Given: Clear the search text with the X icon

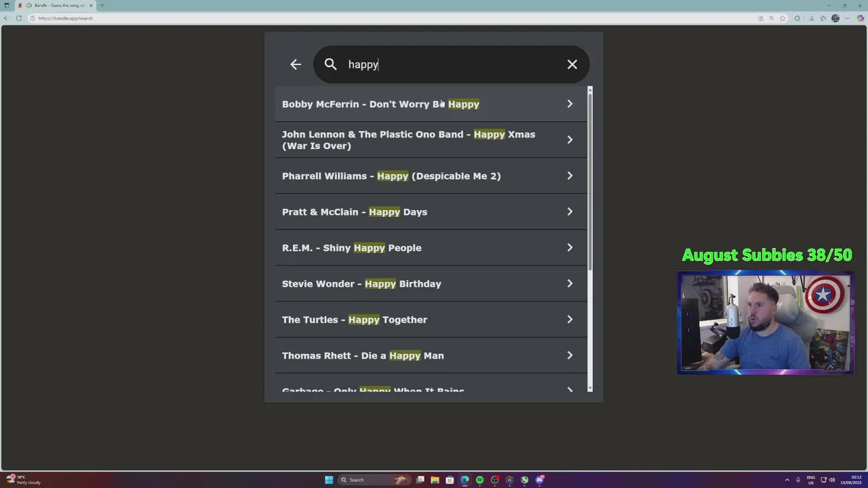Looking at the screenshot, I should pyautogui.click(x=572, y=64).
